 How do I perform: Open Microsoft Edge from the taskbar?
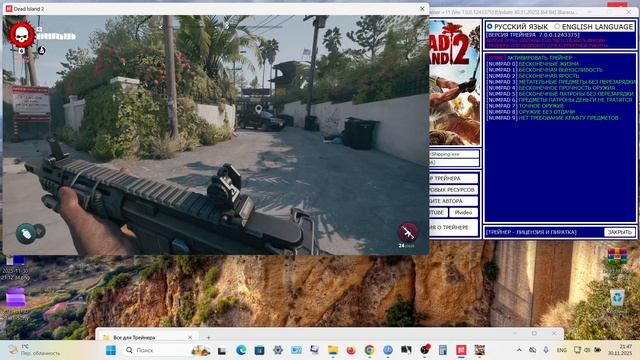(241, 350)
